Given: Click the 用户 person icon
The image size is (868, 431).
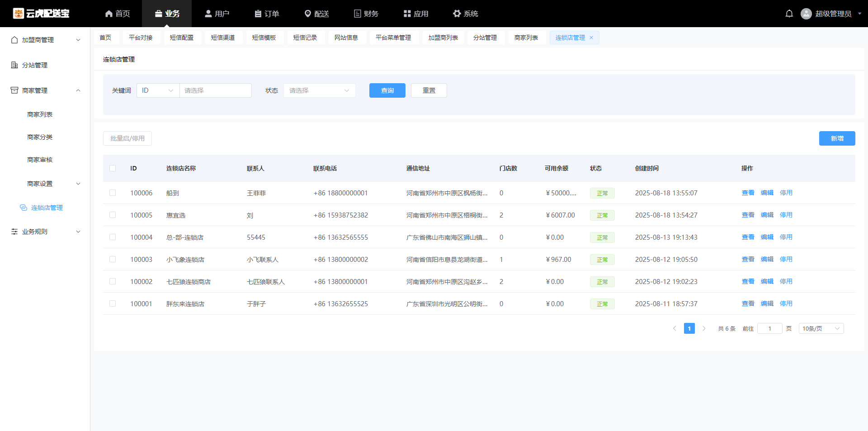Looking at the screenshot, I should click(208, 14).
